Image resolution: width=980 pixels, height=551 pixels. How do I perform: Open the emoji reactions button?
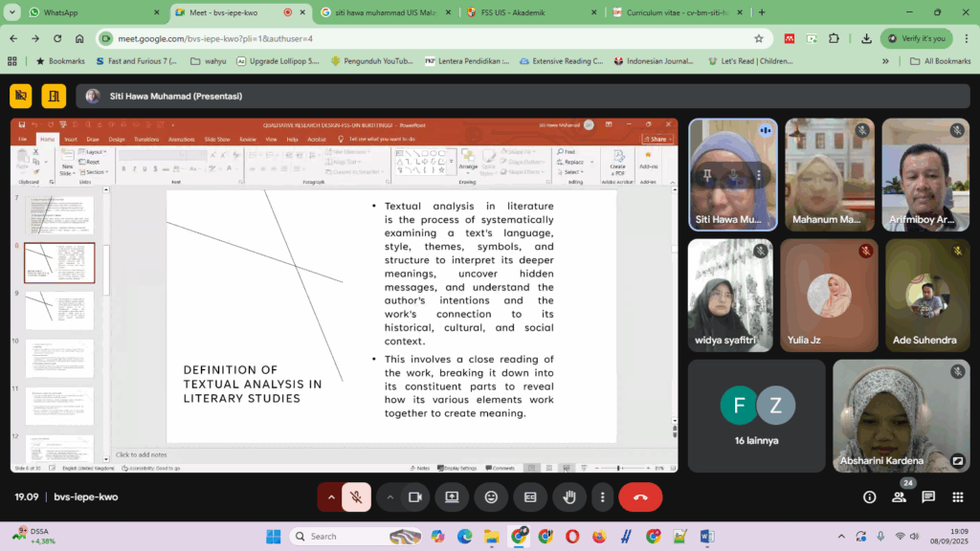(491, 497)
